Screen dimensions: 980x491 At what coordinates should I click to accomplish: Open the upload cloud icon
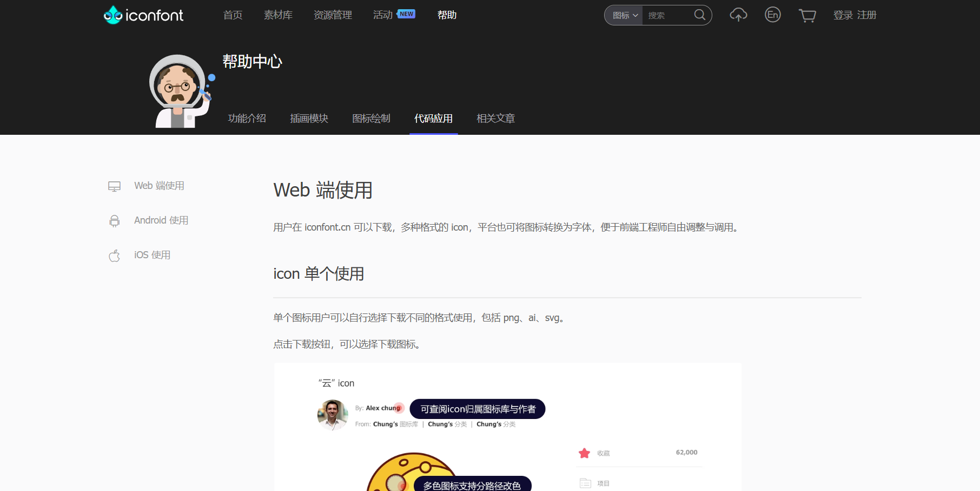coord(738,15)
